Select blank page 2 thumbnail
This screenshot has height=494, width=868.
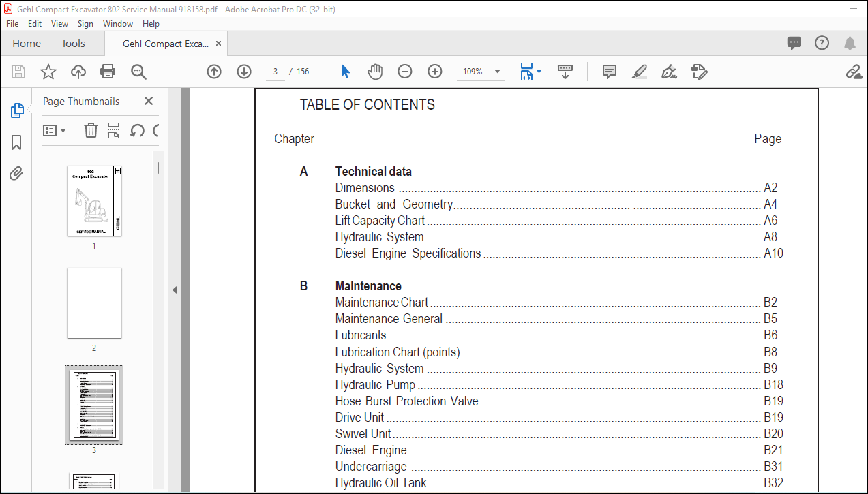coord(94,303)
